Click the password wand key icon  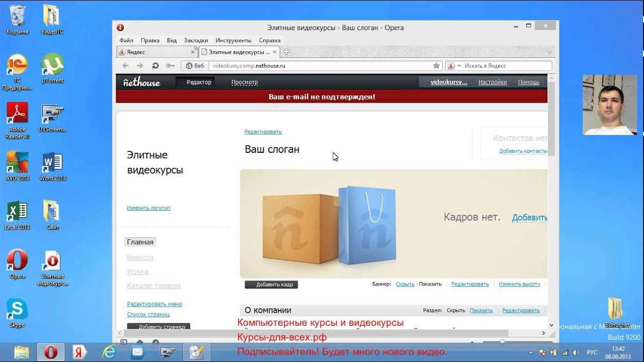[x=171, y=65]
